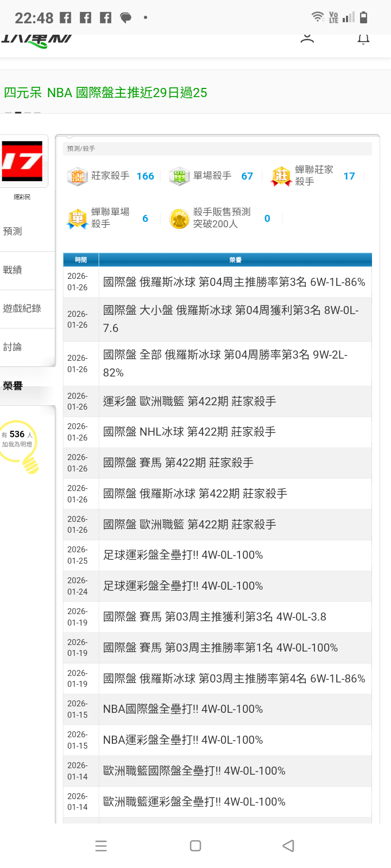Tap the 蟬聯莊家殺手 count 17

[x=349, y=176]
